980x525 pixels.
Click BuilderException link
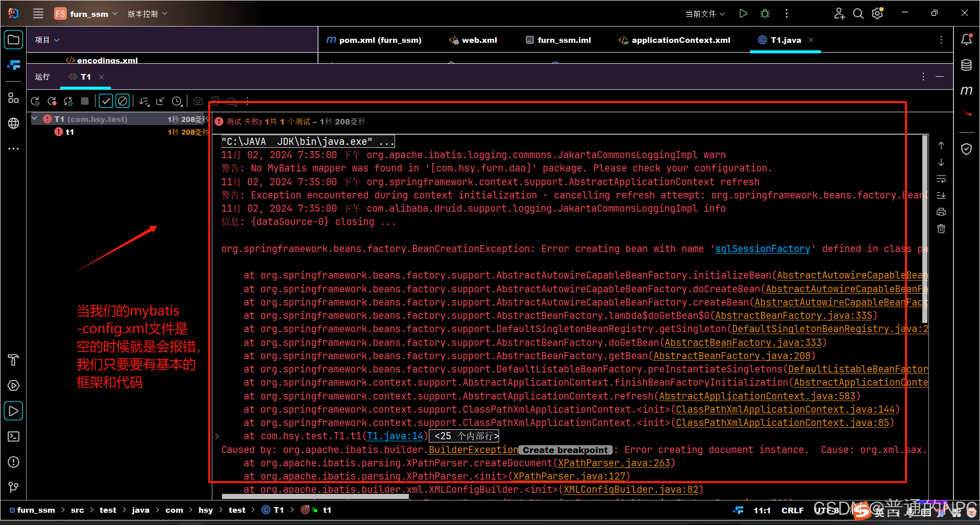tap(473, 449)
